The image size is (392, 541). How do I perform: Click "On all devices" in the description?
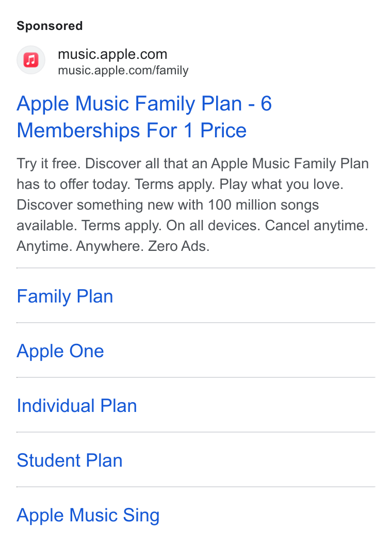coord(213,226)
